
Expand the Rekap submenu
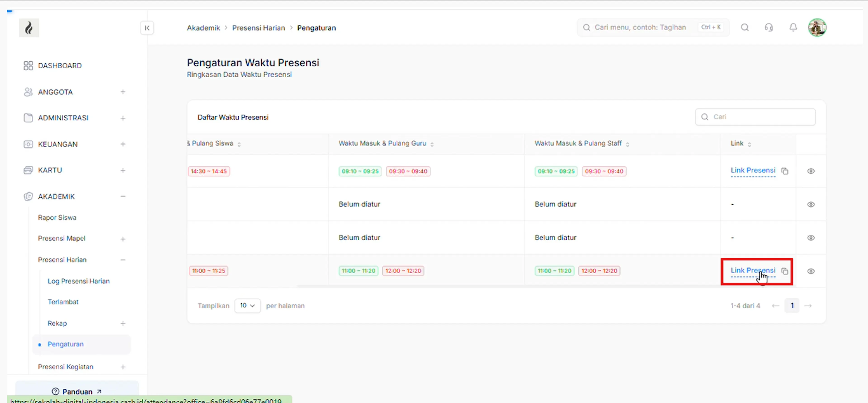[123, 323]
